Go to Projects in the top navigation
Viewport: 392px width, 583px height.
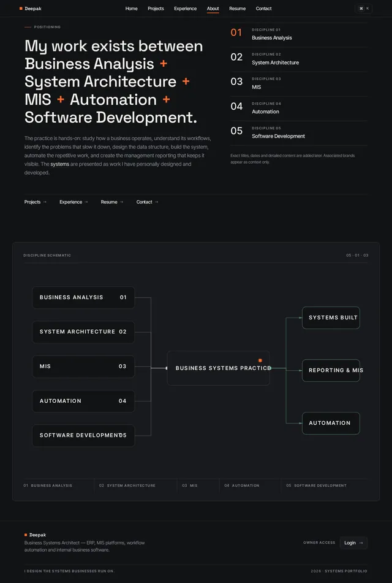click(156, 9)
